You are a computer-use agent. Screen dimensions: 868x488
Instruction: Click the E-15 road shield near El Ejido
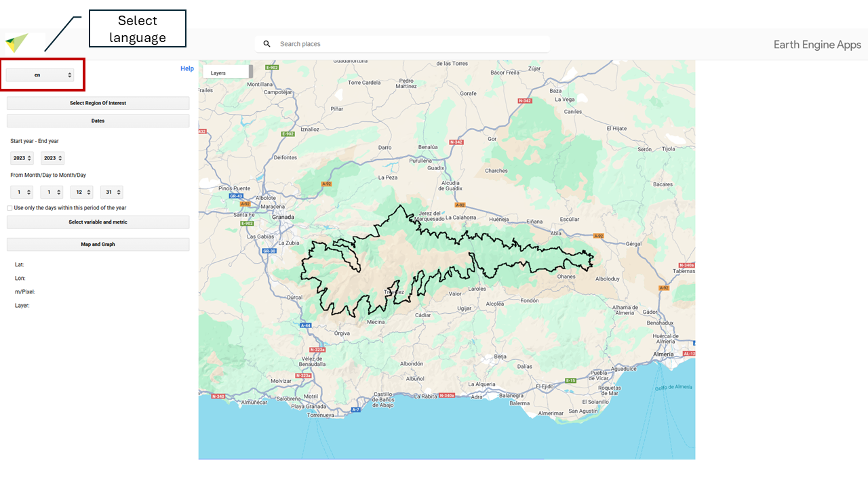[571, 381]
